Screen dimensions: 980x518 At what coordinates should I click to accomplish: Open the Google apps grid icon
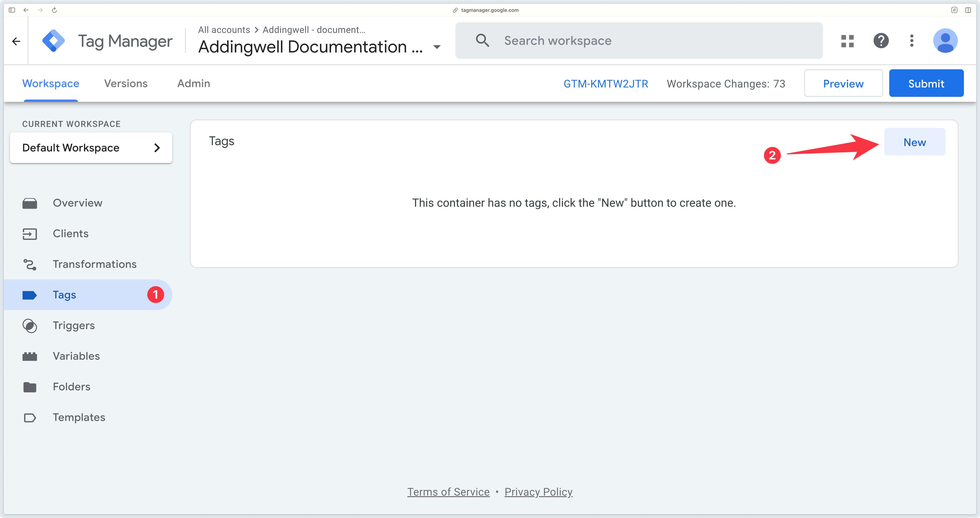click(847, 41)
